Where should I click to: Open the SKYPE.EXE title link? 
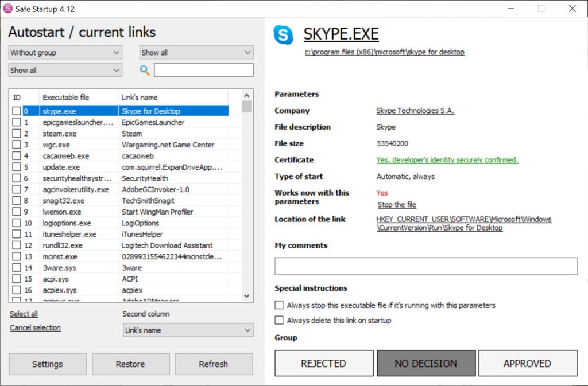(341, 34)
